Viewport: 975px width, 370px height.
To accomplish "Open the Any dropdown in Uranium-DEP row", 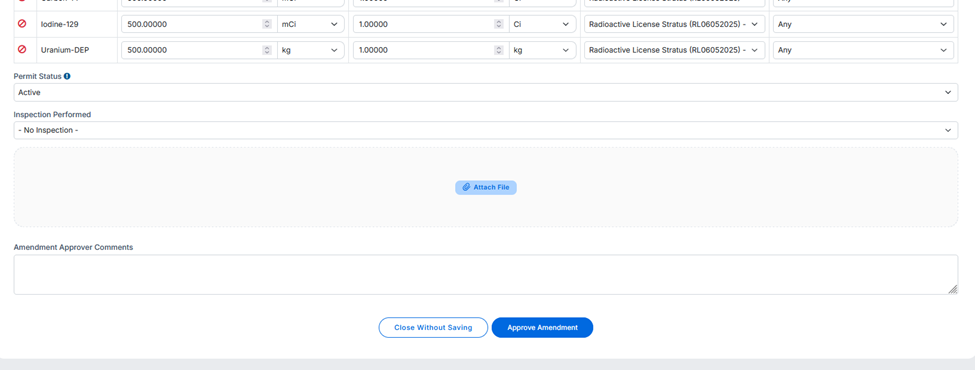I will pyautogui.click(x=863, y=50).
